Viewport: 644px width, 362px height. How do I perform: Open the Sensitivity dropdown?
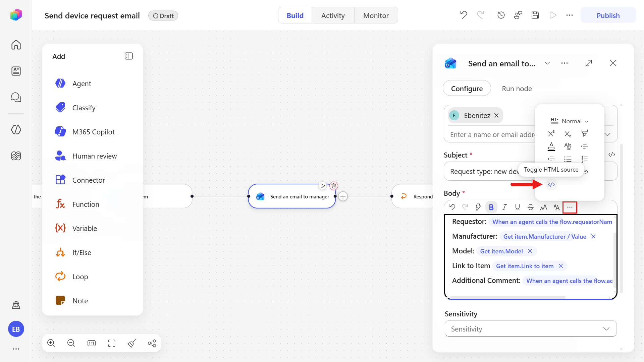pos(531,329)
